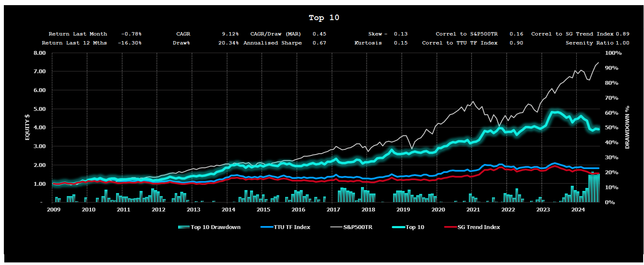Click the 2020 label on the x-axis

click(x=438, y=209)
